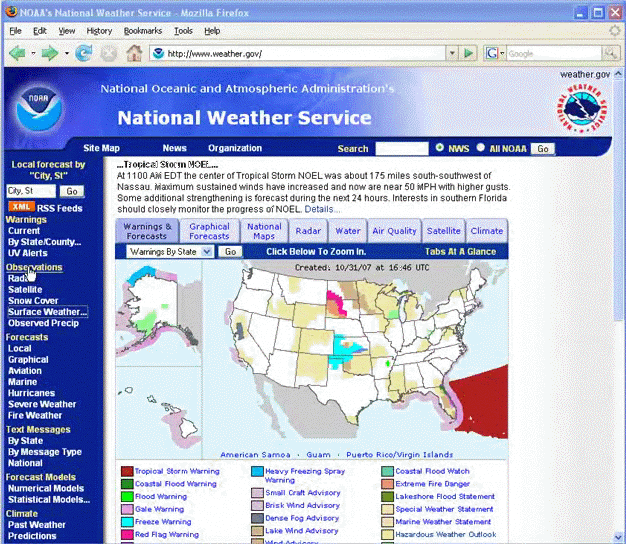Click the National Weather Service emblem
Screen dimensions: 626x544
582,108
